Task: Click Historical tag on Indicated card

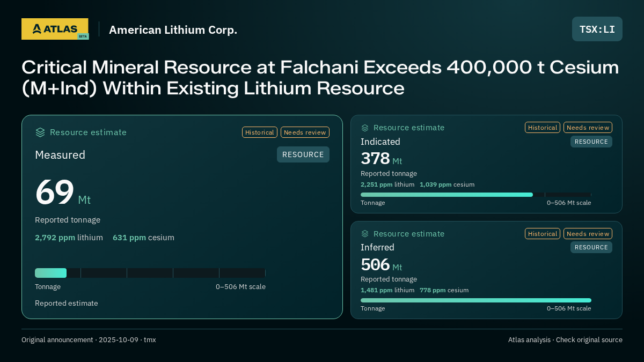Action: click(x=543, y=128)
